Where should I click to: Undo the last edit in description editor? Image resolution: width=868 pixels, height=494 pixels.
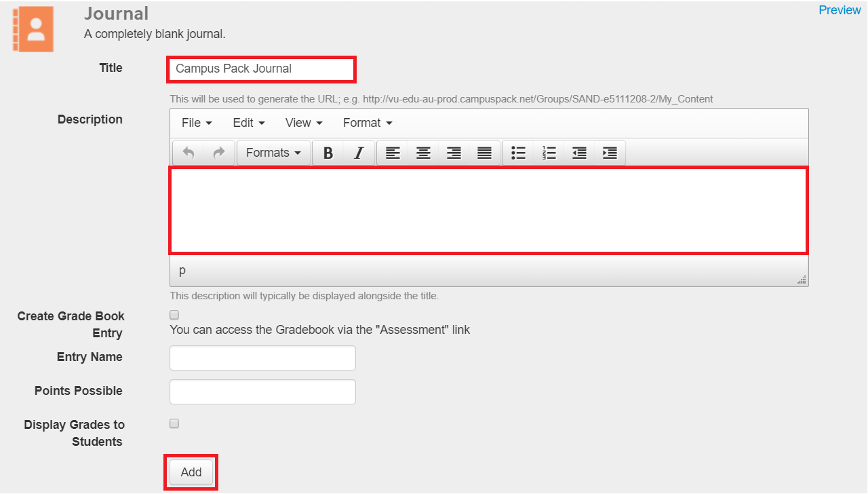[x=189, y=153]
